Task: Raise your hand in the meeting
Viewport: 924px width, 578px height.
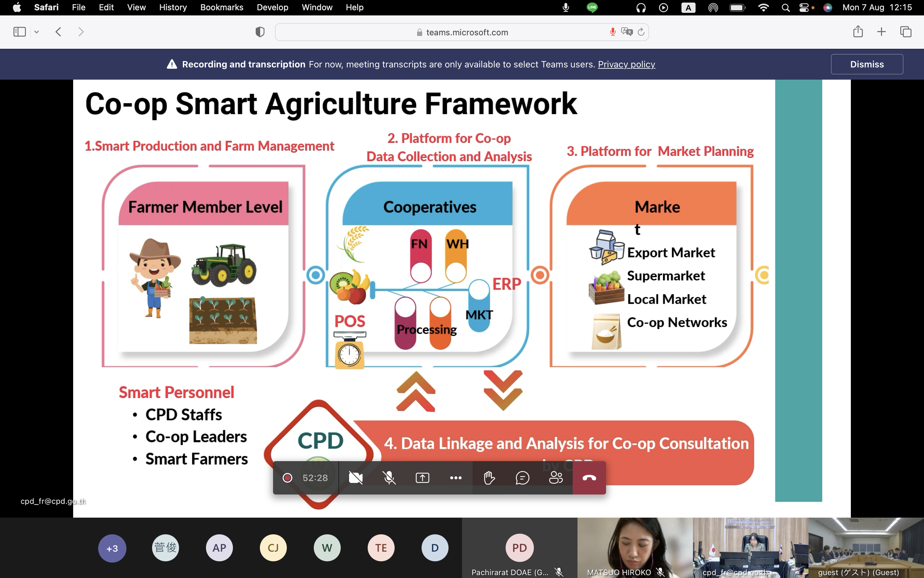Action: [489, 477]
